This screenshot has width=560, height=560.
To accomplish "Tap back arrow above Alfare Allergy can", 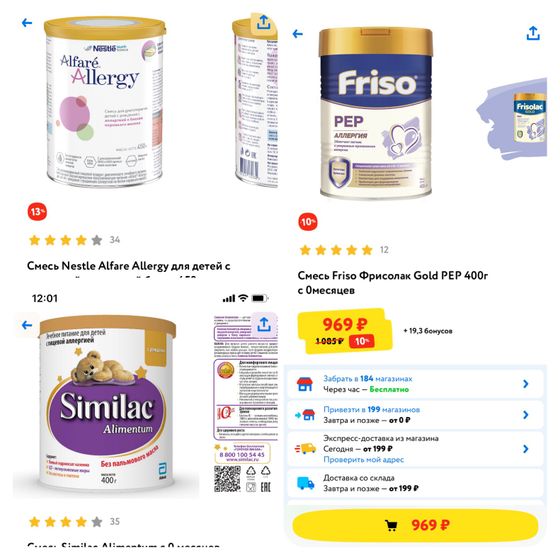I will coord(27,23).
